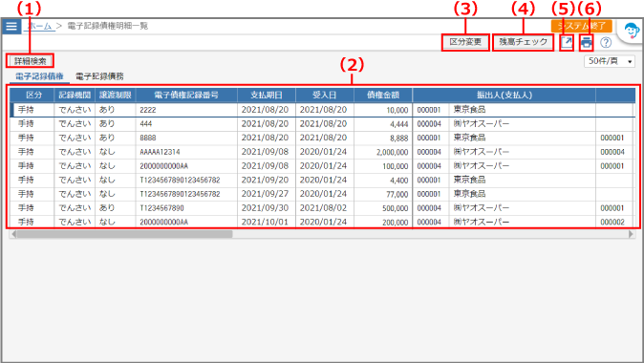644x363 pixels.
Task: Click the 債権金額 column header
Action: click(x=383, y=95)
